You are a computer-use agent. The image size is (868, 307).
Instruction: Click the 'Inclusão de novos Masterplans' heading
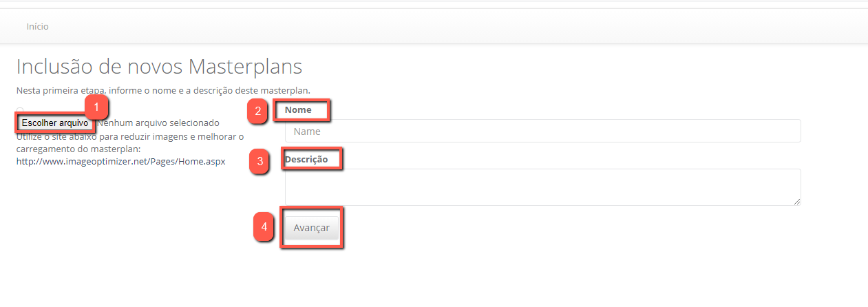click(159, 67)
